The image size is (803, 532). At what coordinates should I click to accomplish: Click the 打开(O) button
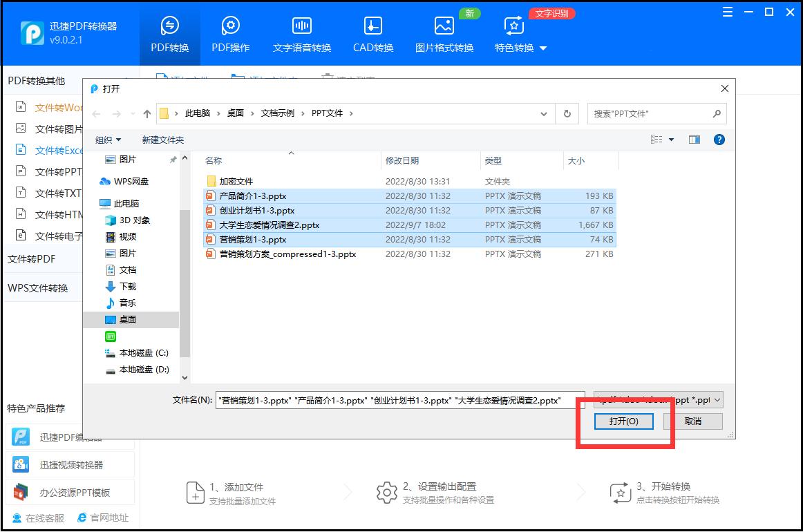click(x=623, y=421)
